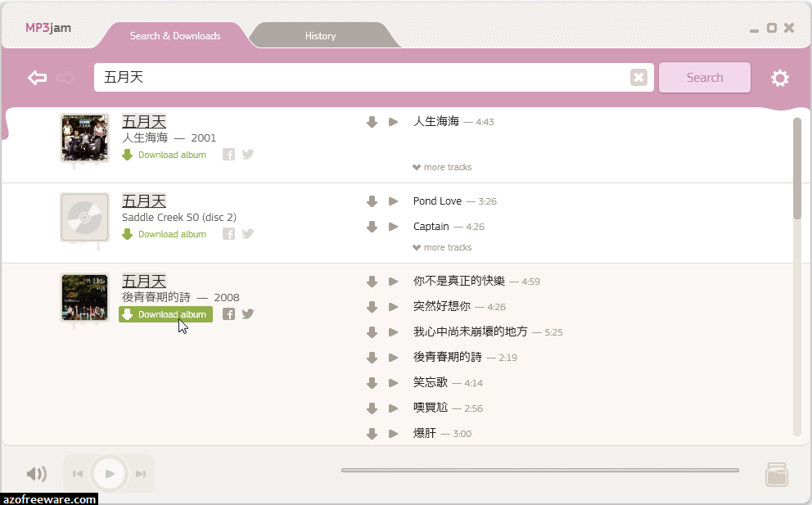The image size is (812, 505).
Task: Switch to the History tab
Action: tap(321, 36)
